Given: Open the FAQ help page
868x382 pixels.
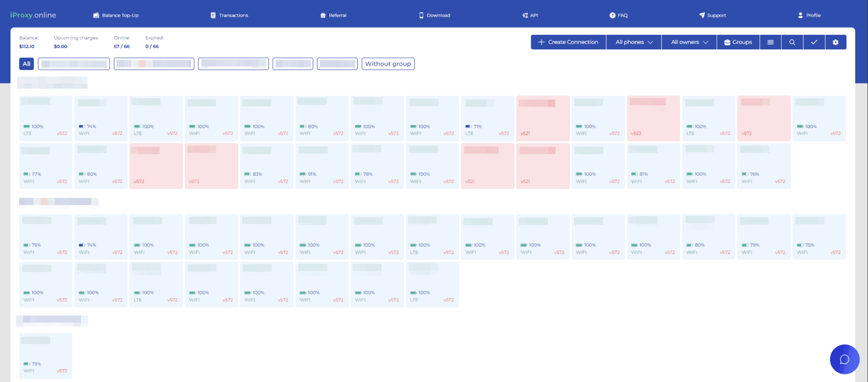Looking at the screenshot, I should 618,15.
